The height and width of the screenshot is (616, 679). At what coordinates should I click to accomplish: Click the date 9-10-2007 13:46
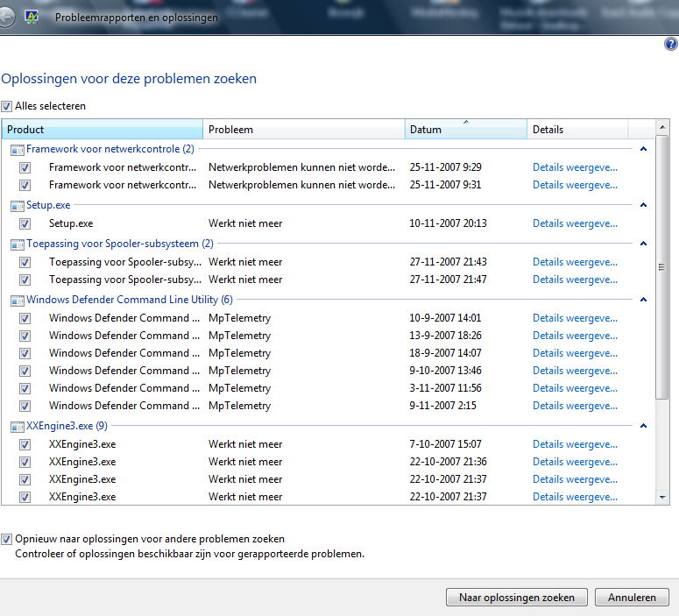point(446,371)
